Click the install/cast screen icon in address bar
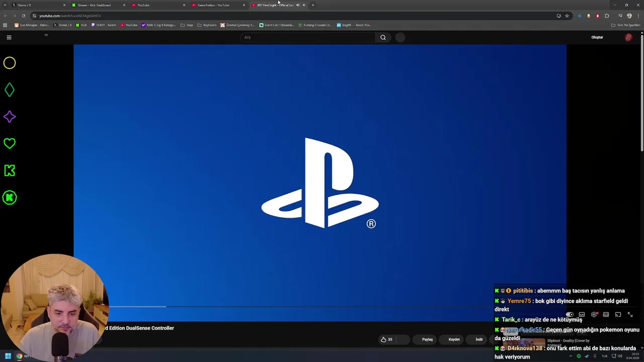Screen dimensions: 644x362 click(x=558, y=16)
